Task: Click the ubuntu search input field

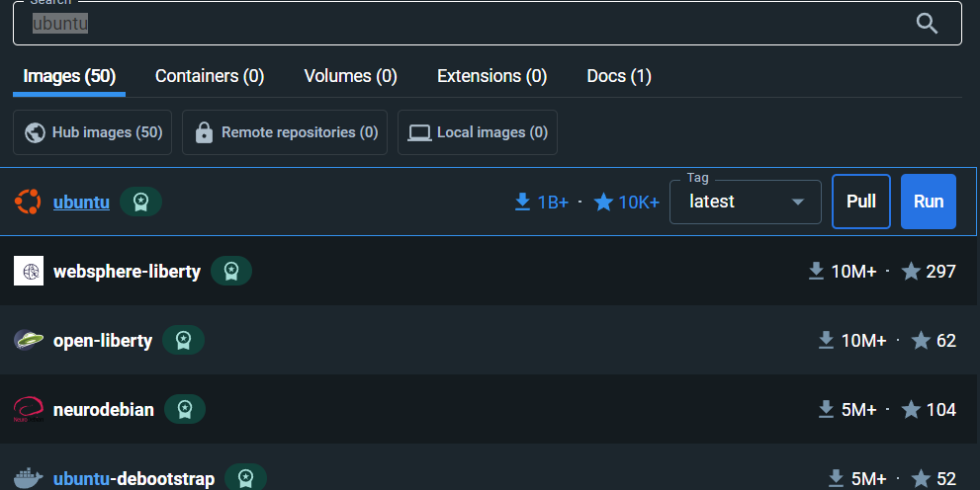Action: point(487,24)
